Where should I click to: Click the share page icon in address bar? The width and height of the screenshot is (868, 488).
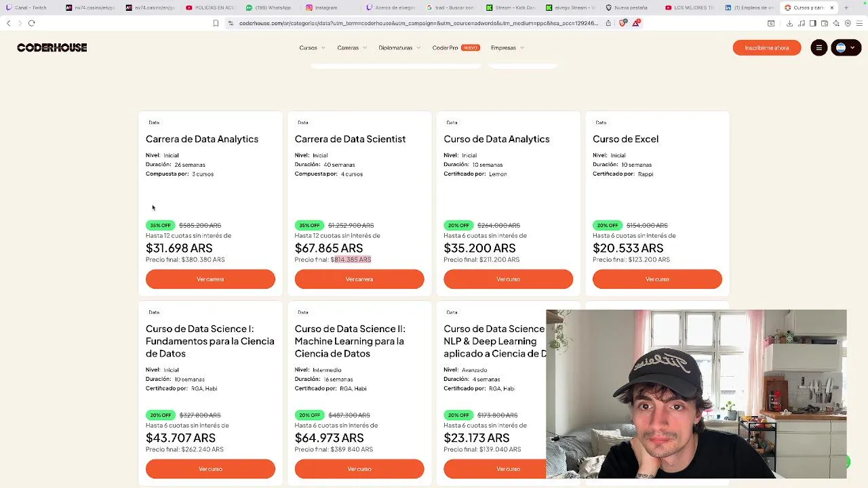(x=608, y=23)
